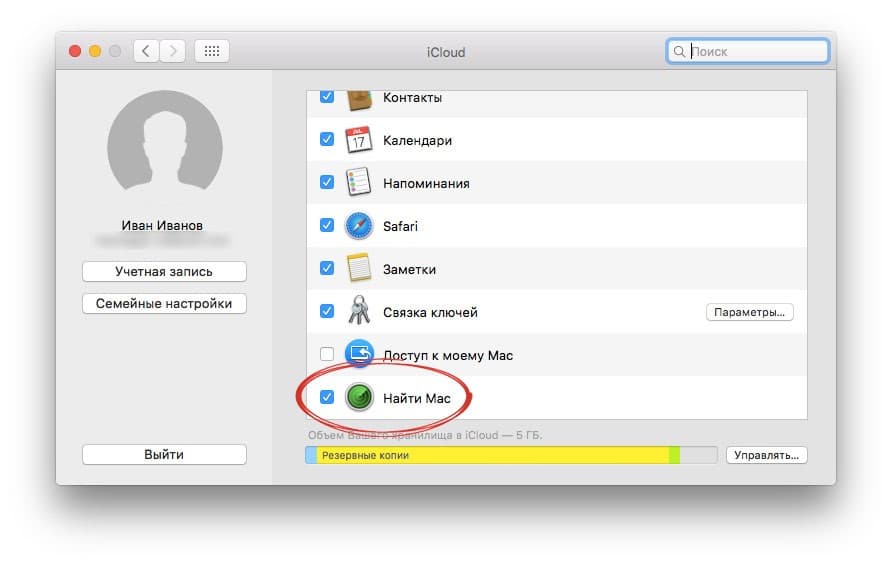Uncheck the Календари checkbox
The image size is (892, 565).
pos(327,140)
